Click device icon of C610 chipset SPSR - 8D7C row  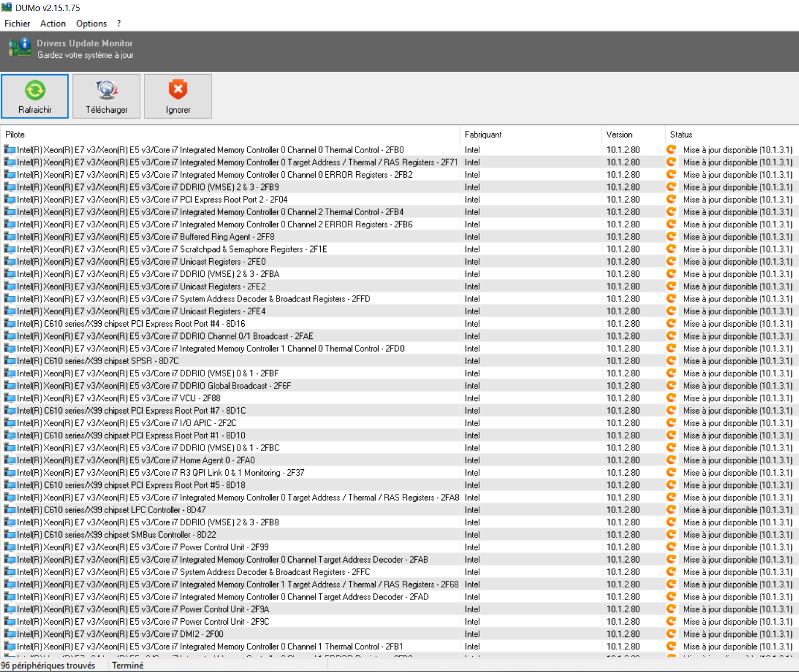[10, 361]
